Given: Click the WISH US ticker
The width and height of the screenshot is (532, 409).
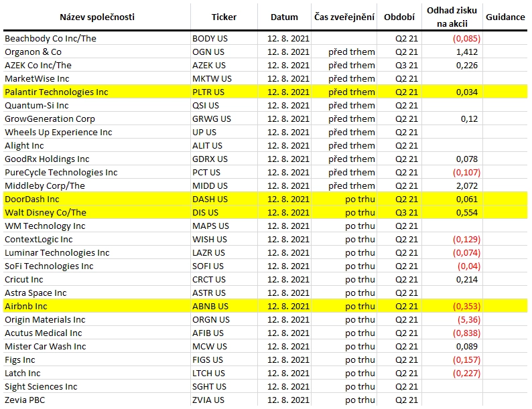Looking at the screenshot, I should pos(210,239).
